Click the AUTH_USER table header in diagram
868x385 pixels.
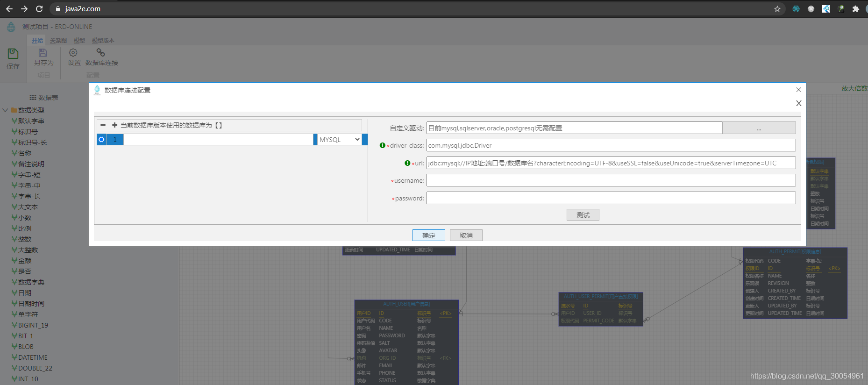pyautogui.click(x=406, y=304)
